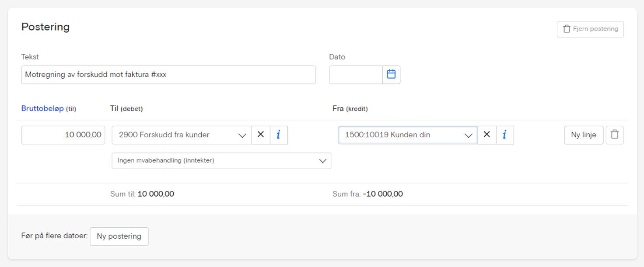This screenshot has height=267, width=644.
Task: Clear the Fra account using the X icon
Action: coord(486,135)
